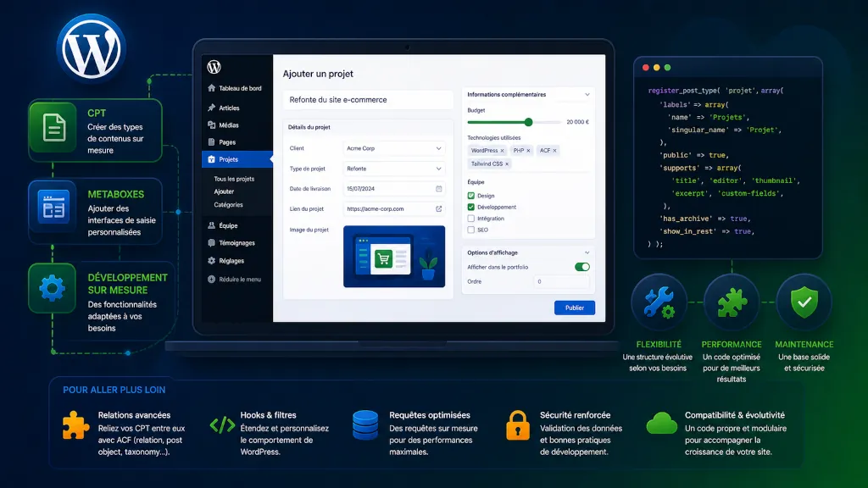Click the Réduire le menu collapse icon

[211, 280]
